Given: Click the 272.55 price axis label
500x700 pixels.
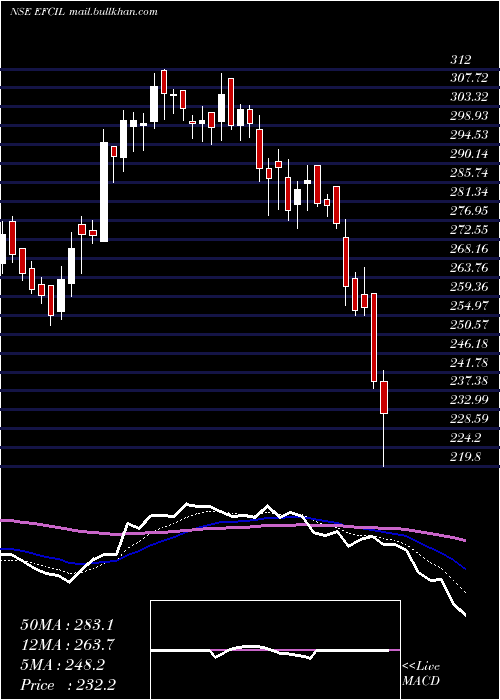Looking at the screenshot, I should pyautogui.click(x=469, y=230).
